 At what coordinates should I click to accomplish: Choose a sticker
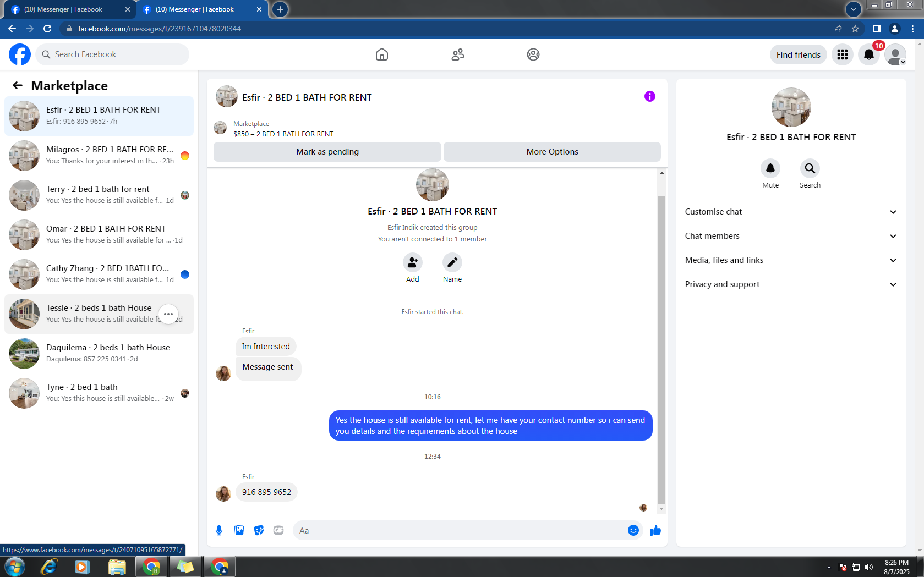coord(259,530)
